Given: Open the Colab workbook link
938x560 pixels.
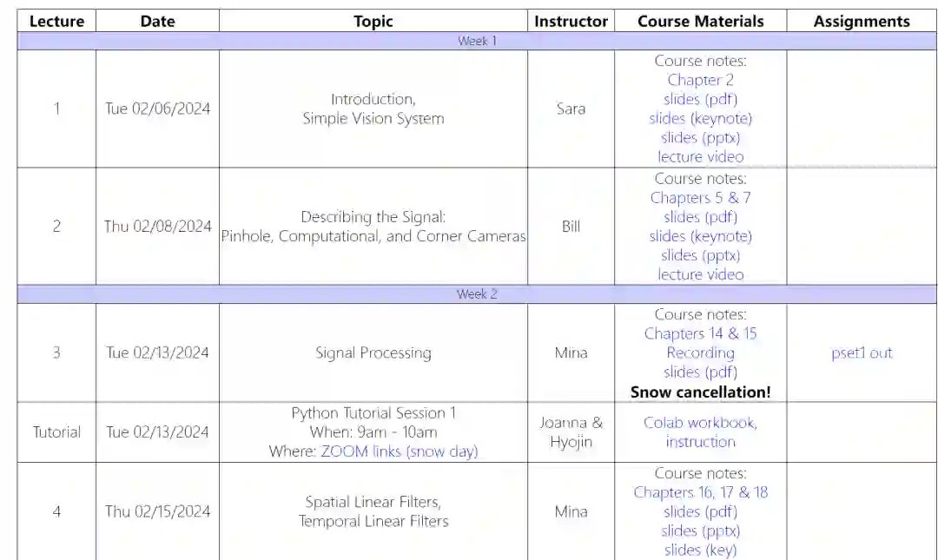Looking at the screenshot, I should 700,423.
